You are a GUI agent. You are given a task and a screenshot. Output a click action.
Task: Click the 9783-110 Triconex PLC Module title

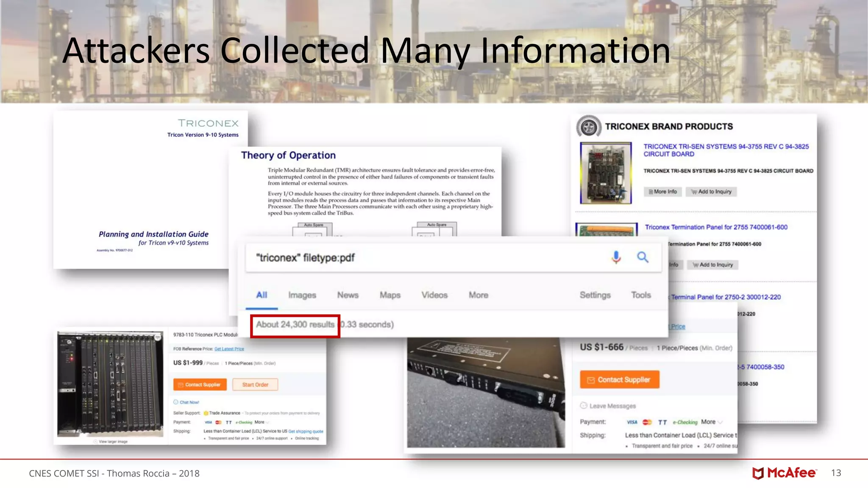coord(206,335)
